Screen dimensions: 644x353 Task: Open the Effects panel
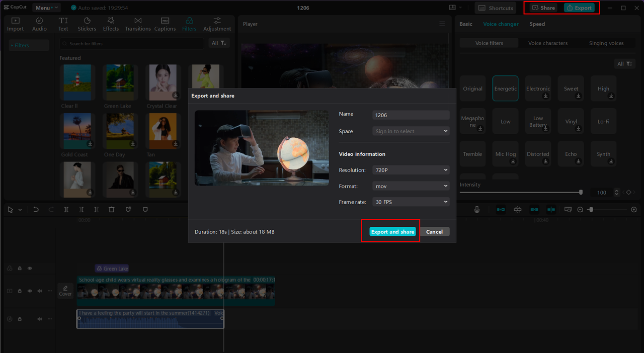(111, 23)
